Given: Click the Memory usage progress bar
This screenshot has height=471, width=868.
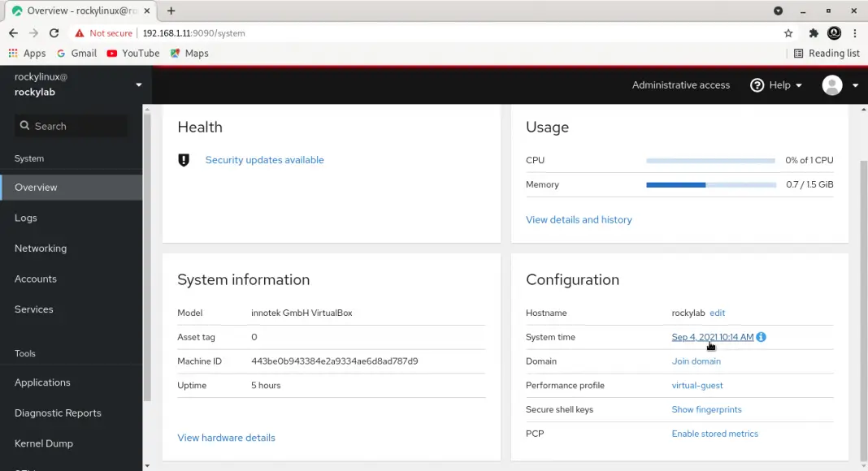Looking at the screenshot, I should click(711, 184).
